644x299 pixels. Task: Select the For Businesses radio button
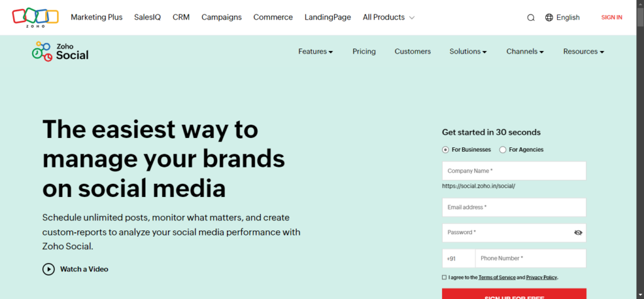pos(445,150)
